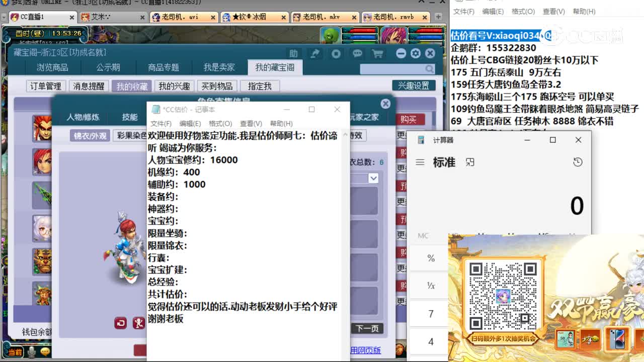Open 兴趣设置 settings button

[x=414, y=85]
